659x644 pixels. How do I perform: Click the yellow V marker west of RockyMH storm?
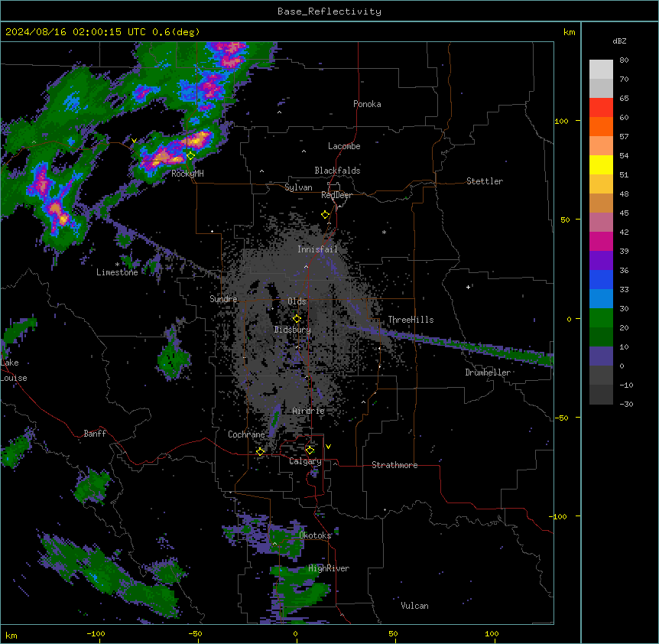tap(134, 141)
